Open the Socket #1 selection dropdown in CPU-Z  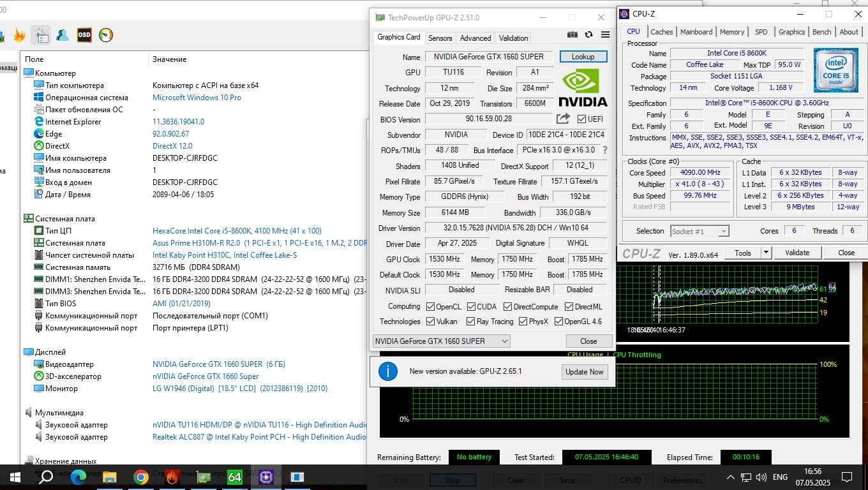coord(700,231)
